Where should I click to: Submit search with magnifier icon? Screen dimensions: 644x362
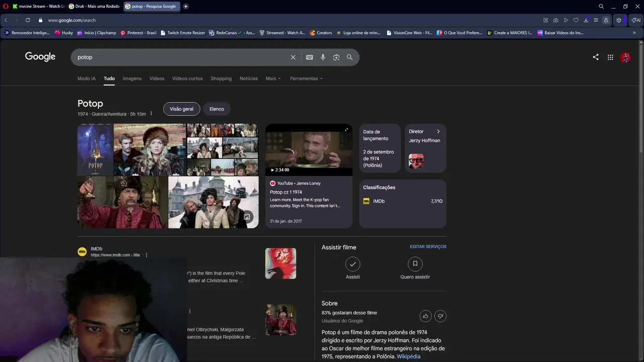[x=350, y=57]
